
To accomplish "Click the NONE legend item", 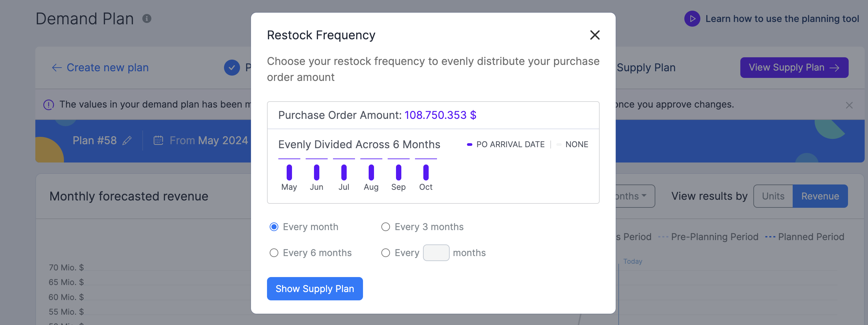I will pyautogui.click(x=572, y=144).
